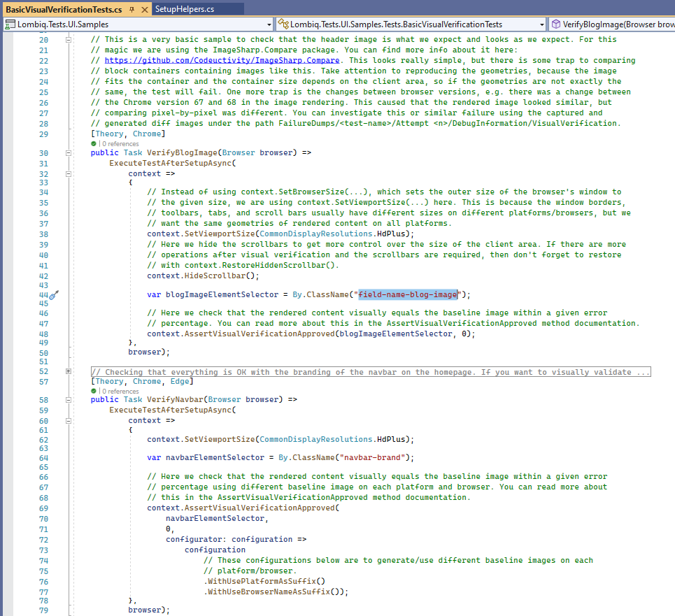This screenshot has width=675, height=616.
Task: Click Theory attribute on line 29
Action: (x=109, y=134)
